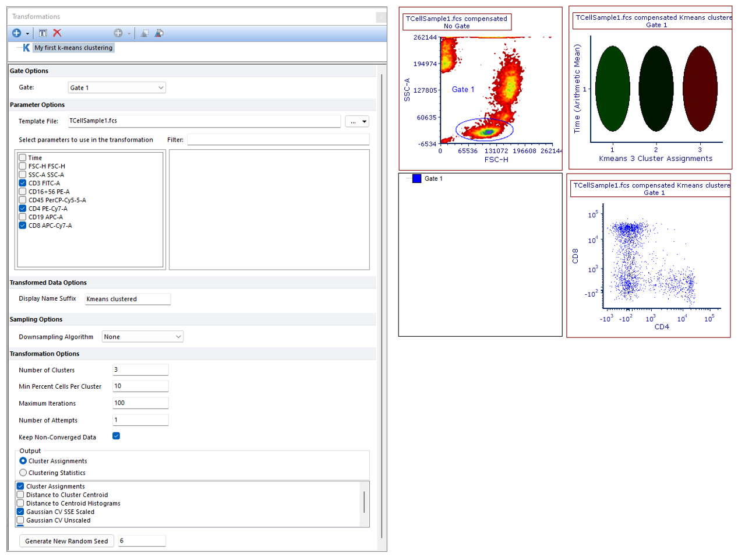Viewport: 738px width, 560px height.
Task: Click the Maximum Iterations field
Action: tap(140, 403)
